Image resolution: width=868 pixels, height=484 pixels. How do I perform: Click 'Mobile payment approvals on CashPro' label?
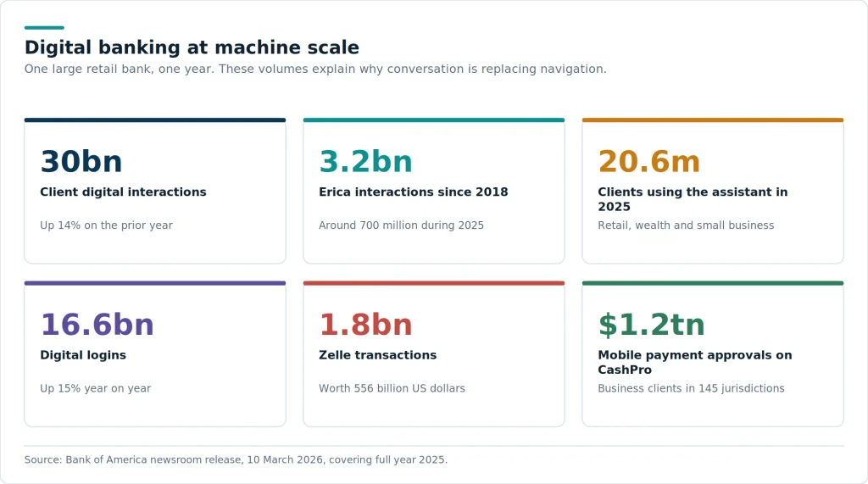tap(695, 362)
